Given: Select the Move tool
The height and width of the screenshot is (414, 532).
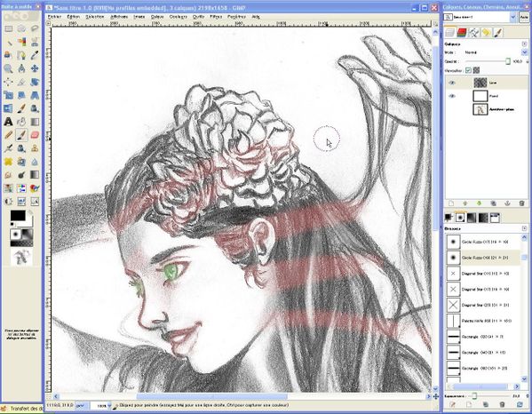Looking at the screenshot, I should (35, 68).
